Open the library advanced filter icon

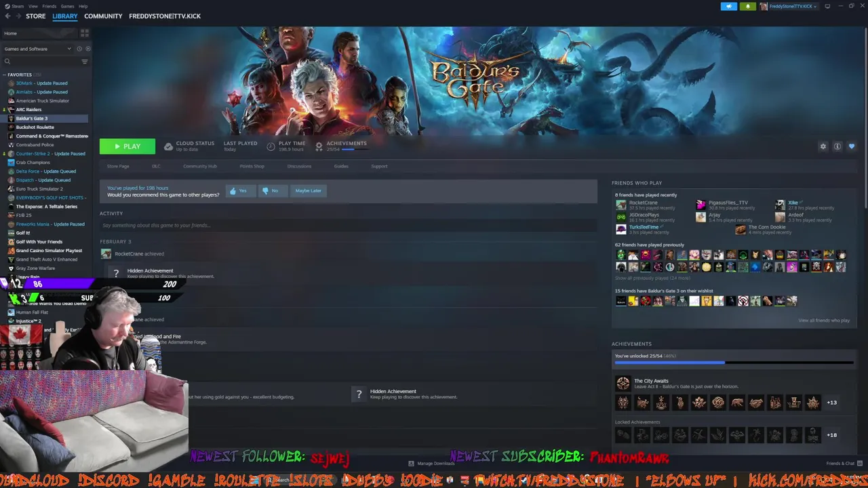pos(85,62)
